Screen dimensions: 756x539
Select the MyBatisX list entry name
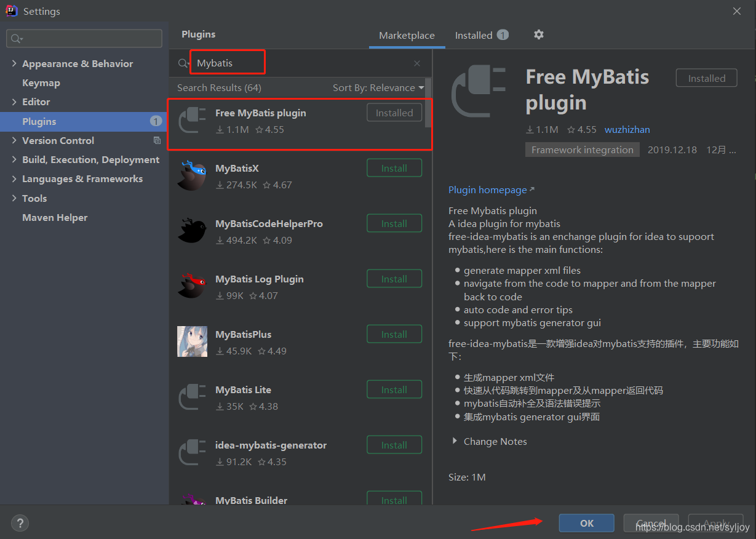tap(237, 168)
